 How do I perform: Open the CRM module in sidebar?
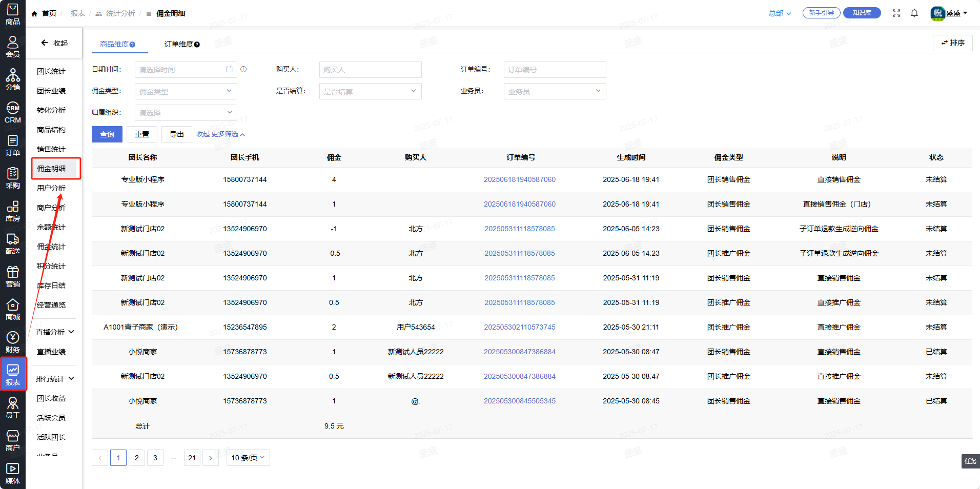pos(13,112)
